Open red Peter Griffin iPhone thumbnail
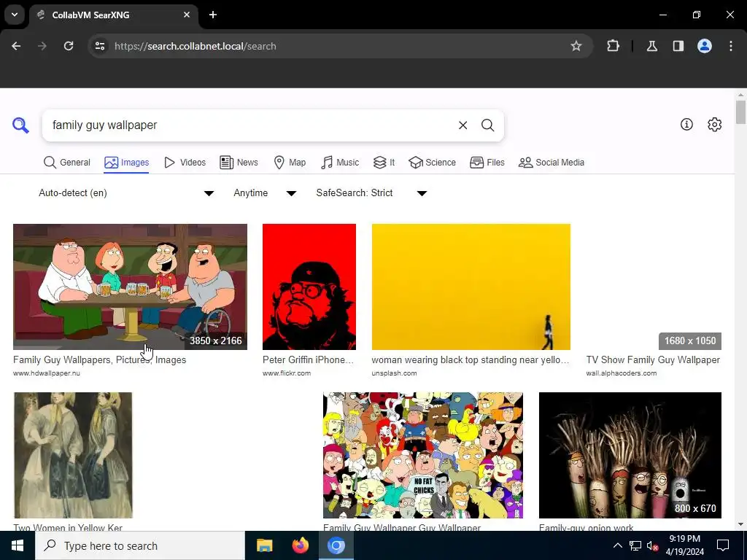Screen dimensions: 747x560 pos(309,287)
